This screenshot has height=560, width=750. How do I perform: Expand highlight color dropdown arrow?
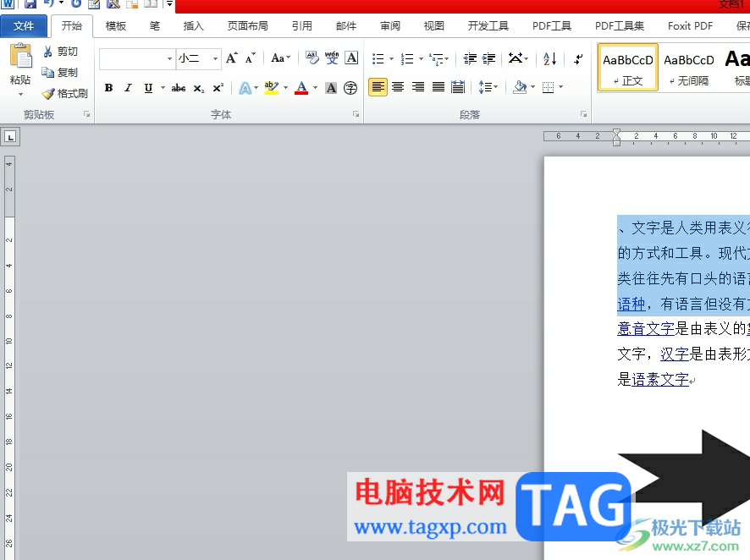click(285, 88)
